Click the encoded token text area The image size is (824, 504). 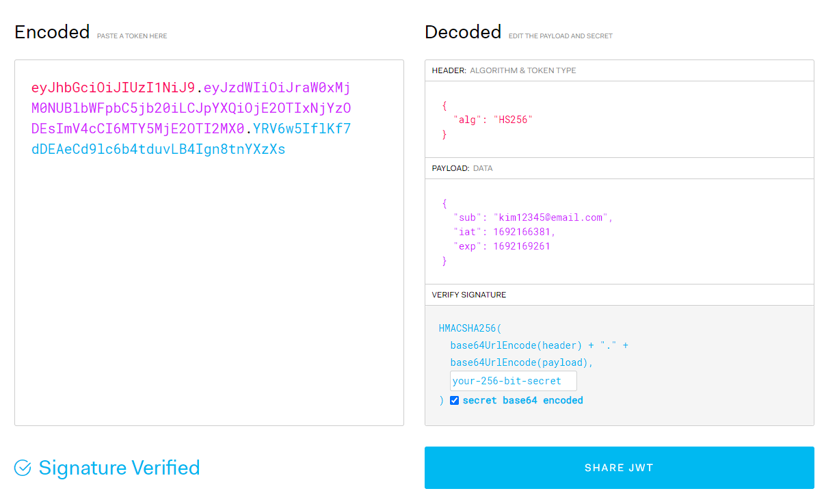(209, 243)
